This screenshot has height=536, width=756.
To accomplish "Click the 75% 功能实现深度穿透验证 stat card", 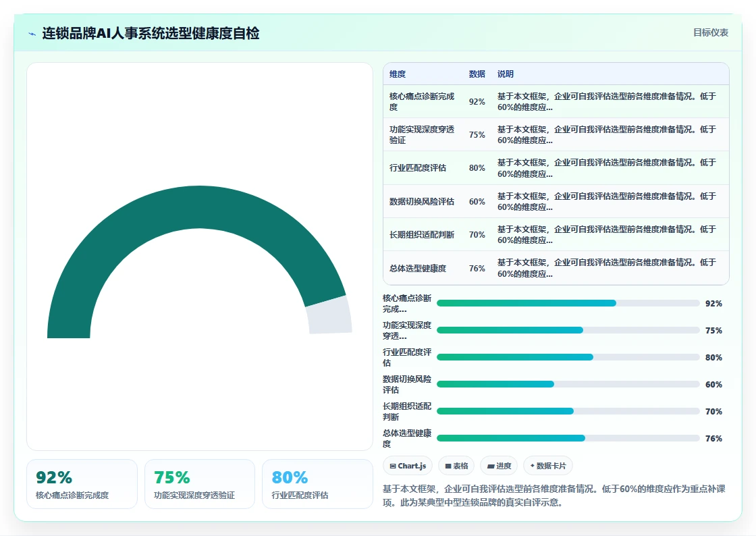I will tap(200, 484).
